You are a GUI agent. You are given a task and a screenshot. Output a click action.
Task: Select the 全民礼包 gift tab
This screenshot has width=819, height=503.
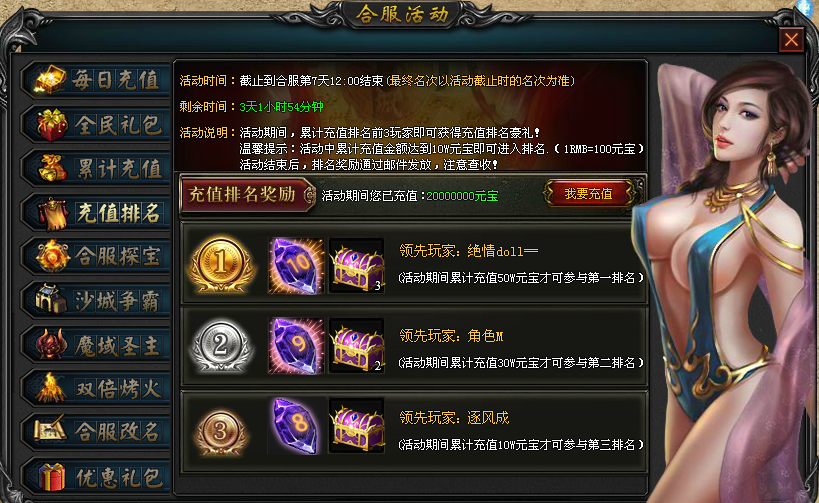[97, 124]
